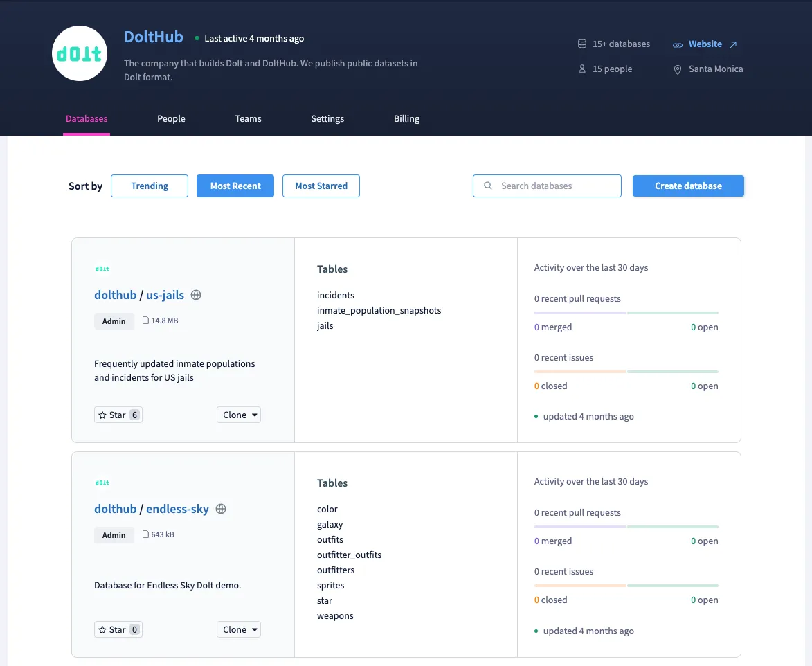812x666 pixels.
Task: Click the database icon beside 15+ databases
Action: pyautogui.click(x=582, y=43)
